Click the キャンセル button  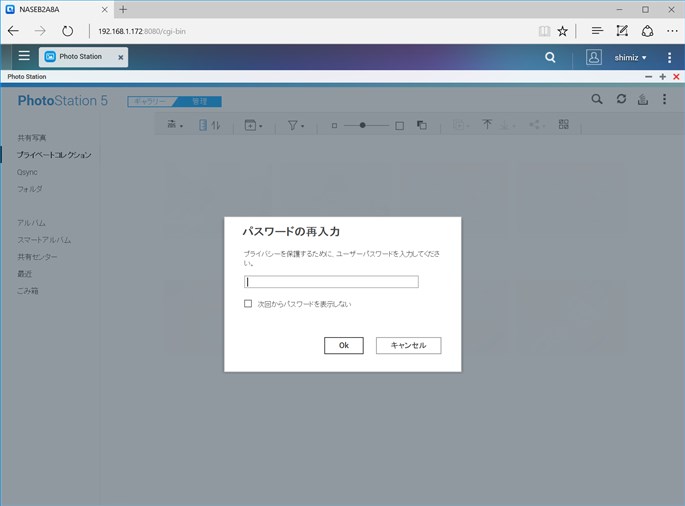(408, 345)
